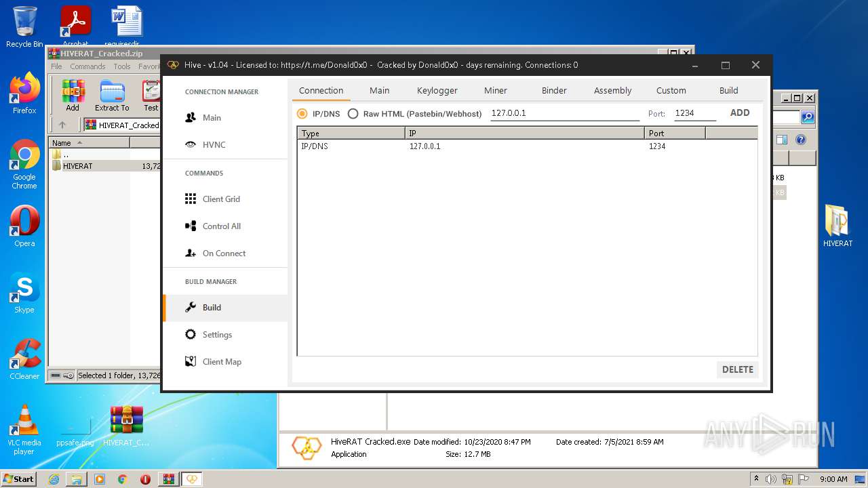Open the Tools menu in WinRAR
868x488 pixels.
(122, 66)
